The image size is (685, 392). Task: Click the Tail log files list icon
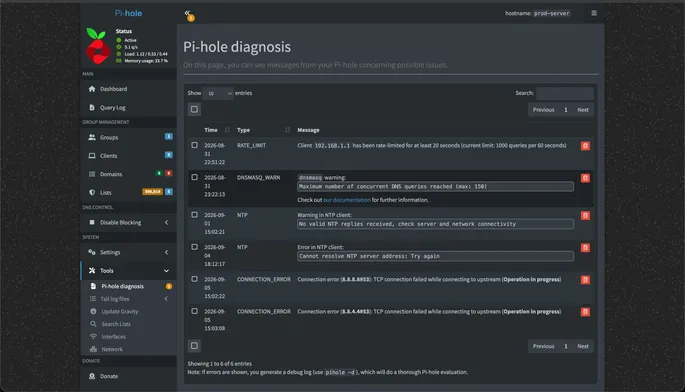[x=93, y=299]
